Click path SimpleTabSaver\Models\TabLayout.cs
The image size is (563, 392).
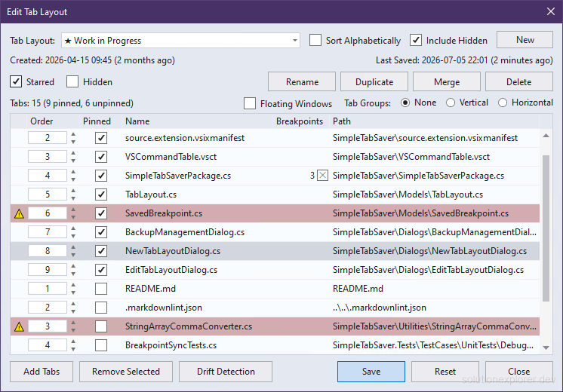408,194
